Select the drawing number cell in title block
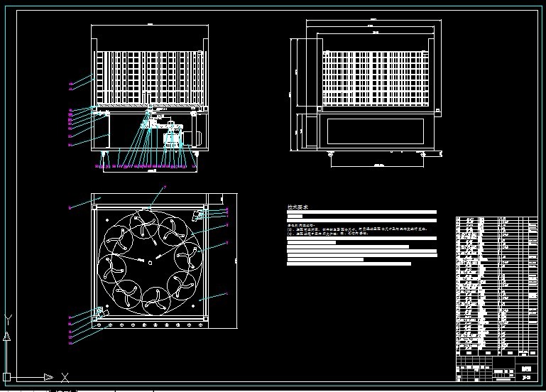This screenshot has height=392, width=546. coord(526,377)
